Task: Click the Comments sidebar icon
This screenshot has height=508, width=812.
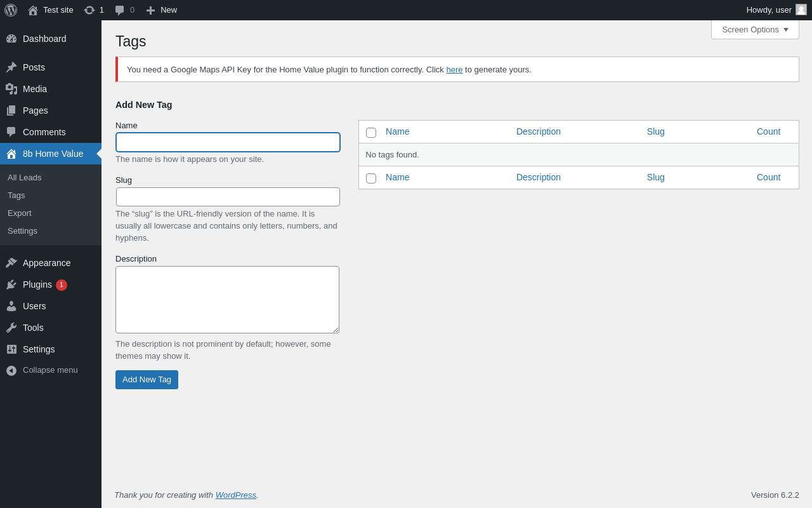Action: coord(11,132)
